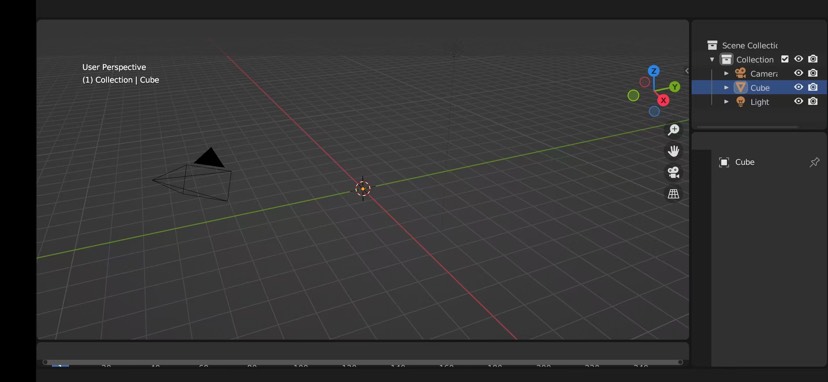Select the Camera row label in outliner

pyautogui.click(x=764, y=73)
